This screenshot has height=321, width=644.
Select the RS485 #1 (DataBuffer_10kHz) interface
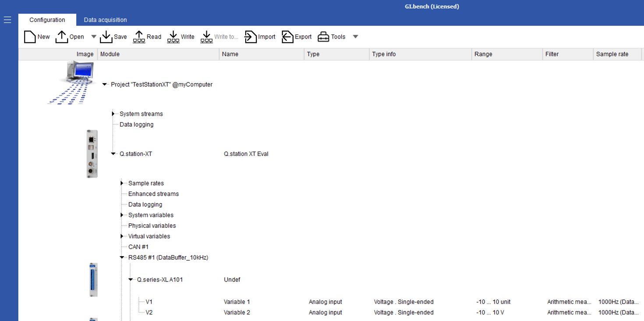tap(168, 257)
